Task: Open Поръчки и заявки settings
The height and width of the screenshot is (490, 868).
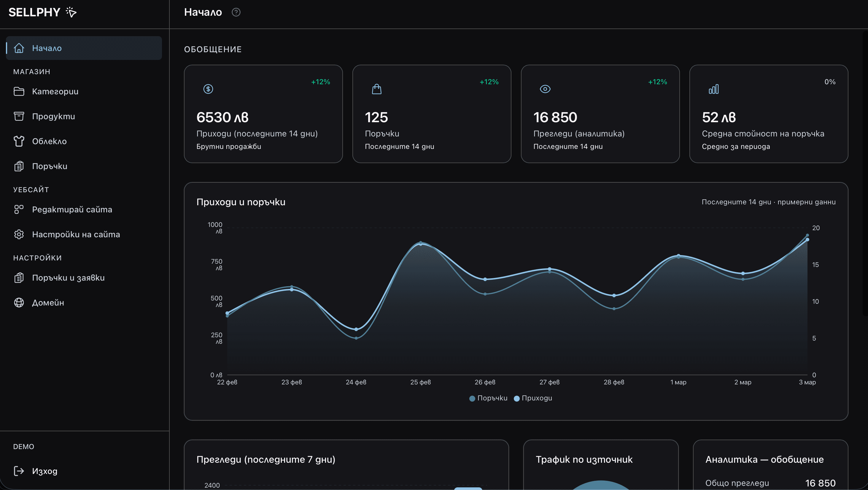Action: [x=68, y=278]
